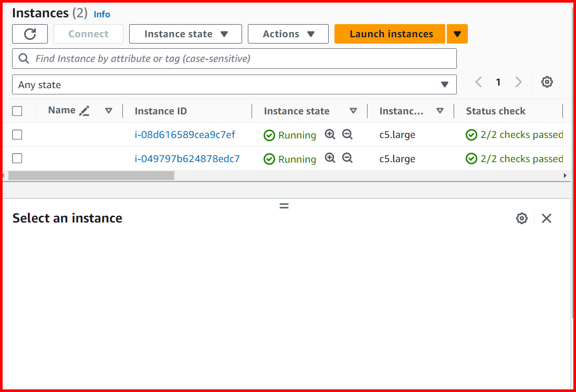This screenshot has width=576, height=392.
Task: Open the Instance state dropdown
Action: click(185, 34)
